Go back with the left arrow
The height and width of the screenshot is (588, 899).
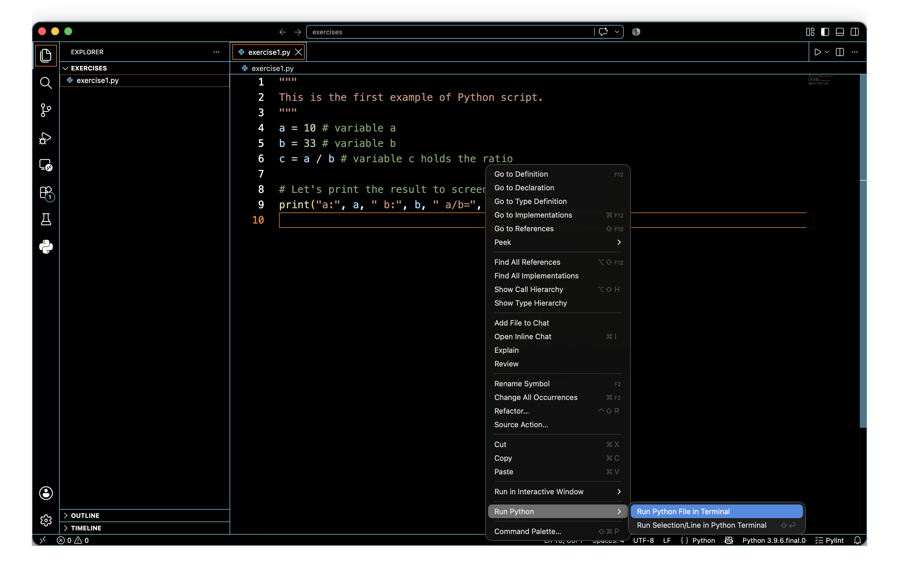(x=282, y=32)
